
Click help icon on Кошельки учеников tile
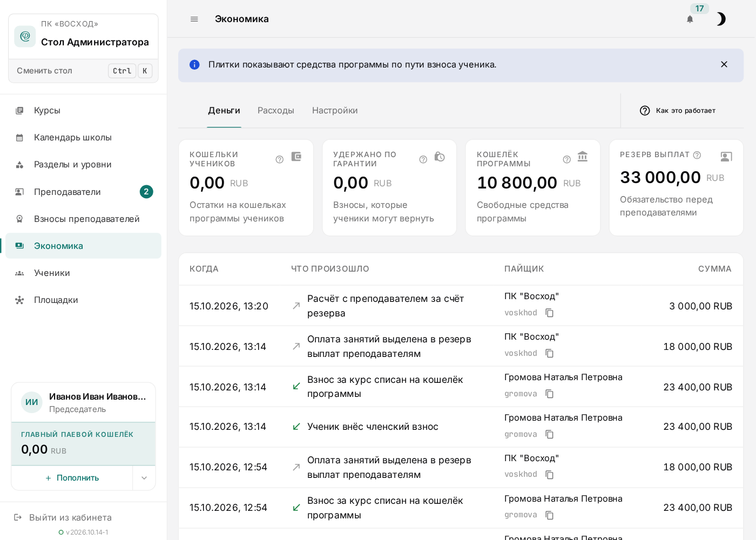tap(280, 159)
